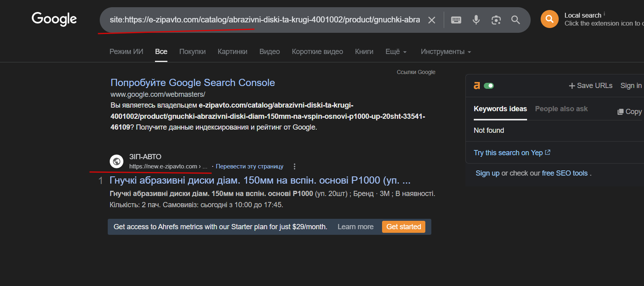Click the magnifier search submit icon
Screen dimensions: 644x286
(515, 20)
